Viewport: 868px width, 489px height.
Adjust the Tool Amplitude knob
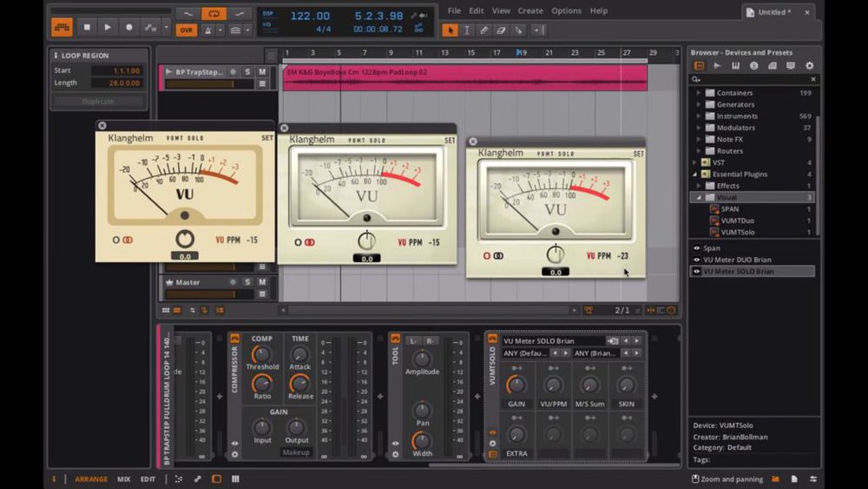pyautogui.click(x=422, y=359)
